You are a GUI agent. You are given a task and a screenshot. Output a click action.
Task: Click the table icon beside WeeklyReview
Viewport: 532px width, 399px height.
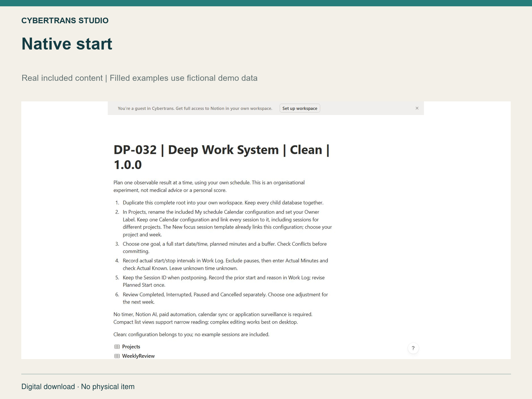pyautogui.click(x=117, y=356)
